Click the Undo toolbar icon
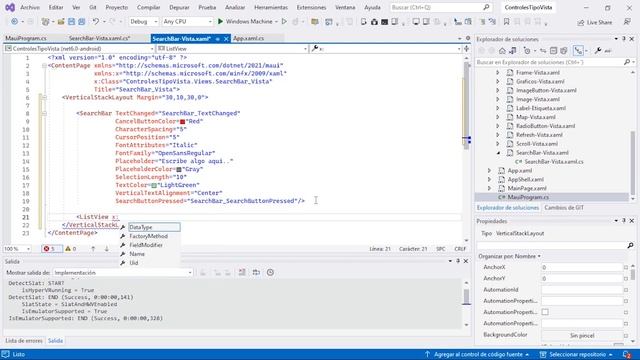The image size is (640, 360). [96, 22]
